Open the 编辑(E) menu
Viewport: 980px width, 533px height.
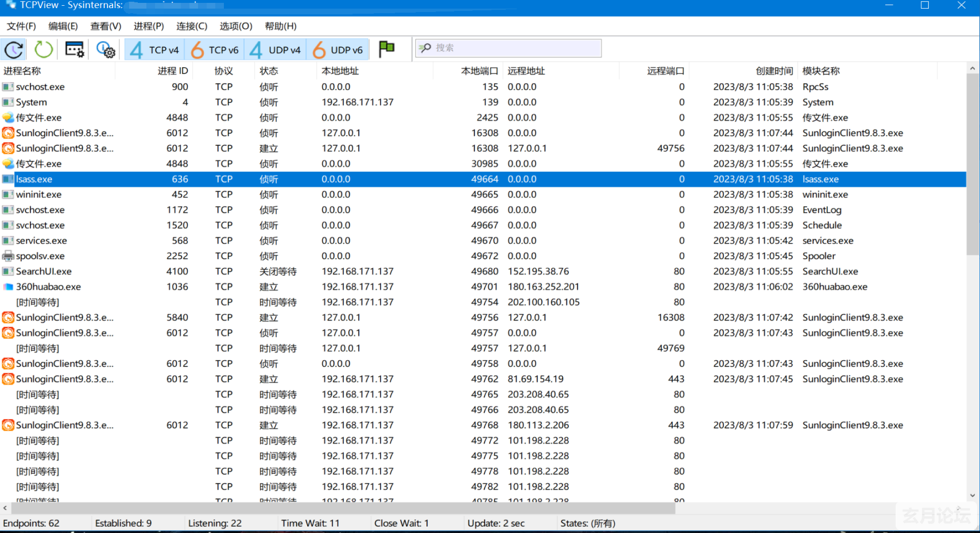click(x=63, y=26)
